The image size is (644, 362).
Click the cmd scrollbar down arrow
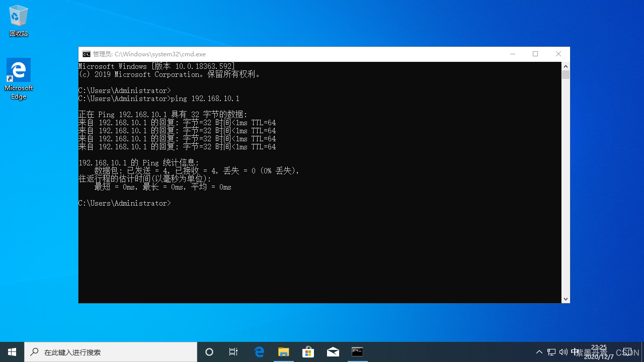click(566, 299)
